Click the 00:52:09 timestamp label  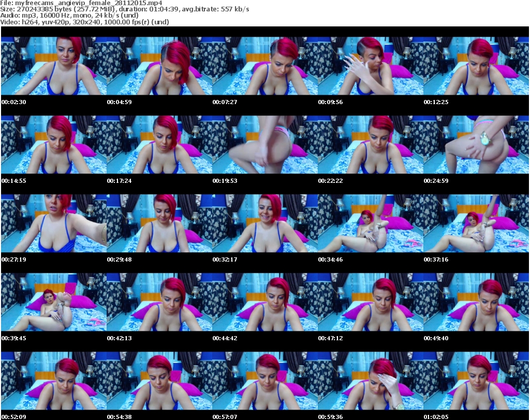point(14,417)
